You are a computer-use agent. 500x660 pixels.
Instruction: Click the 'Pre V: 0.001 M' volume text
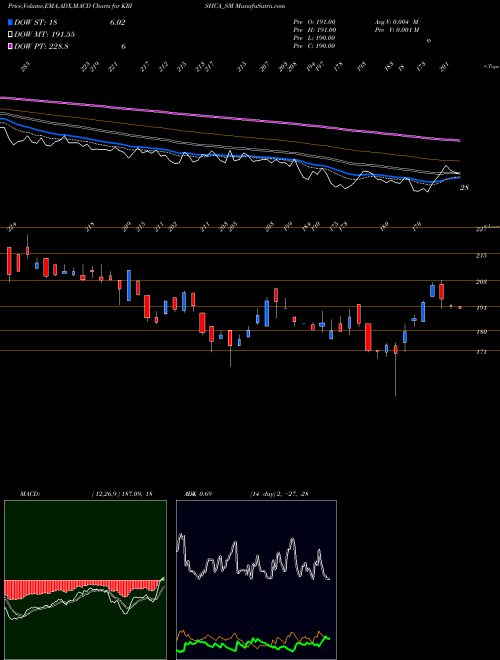(x=396, y=30)
